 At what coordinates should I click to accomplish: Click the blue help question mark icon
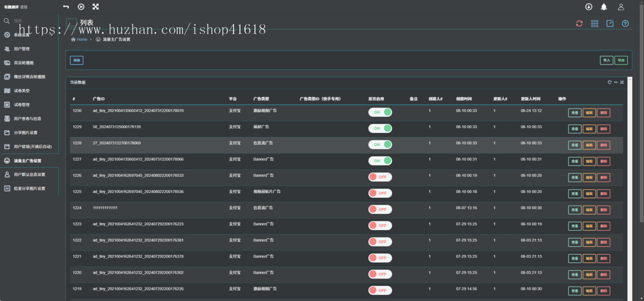point(625,24)
